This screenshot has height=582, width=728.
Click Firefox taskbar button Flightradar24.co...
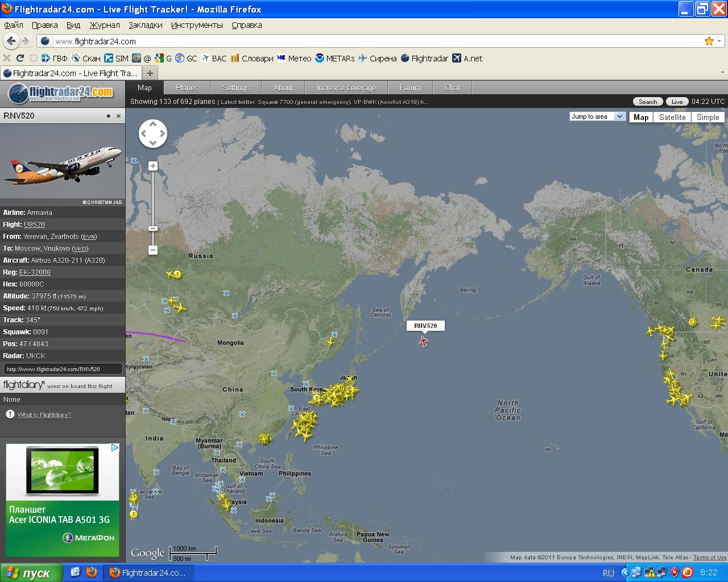click(x=150, y=573)
